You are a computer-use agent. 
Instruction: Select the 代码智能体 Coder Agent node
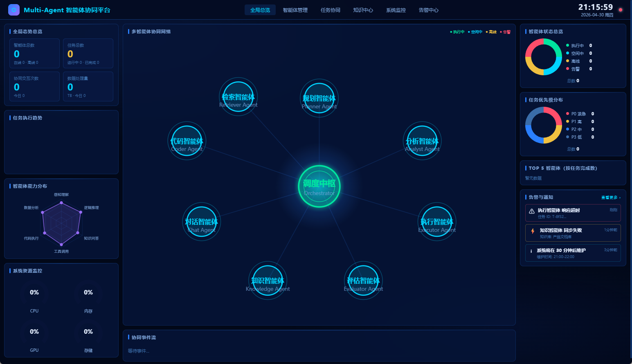click(187, 141)
